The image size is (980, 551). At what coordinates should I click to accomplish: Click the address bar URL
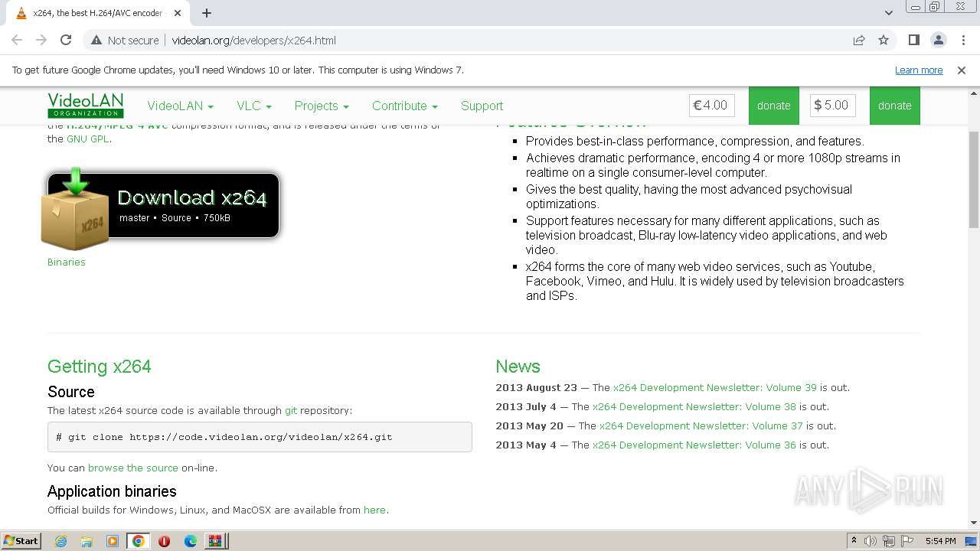pyautogui.click(x=253, y=41)
